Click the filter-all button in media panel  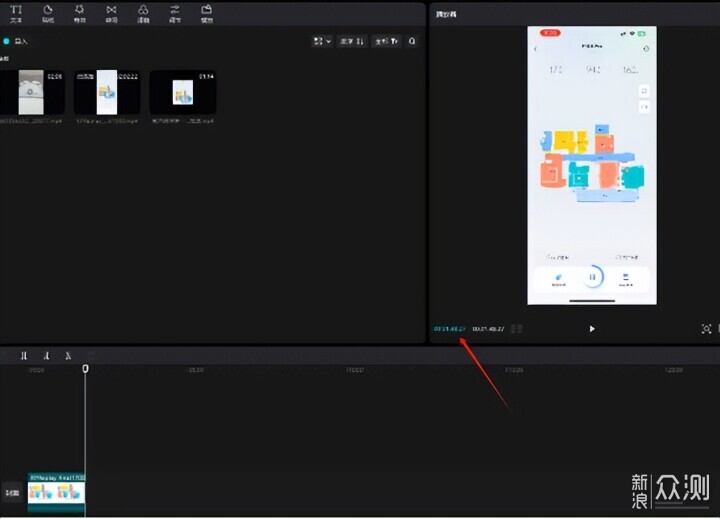[x=387, y=41]
